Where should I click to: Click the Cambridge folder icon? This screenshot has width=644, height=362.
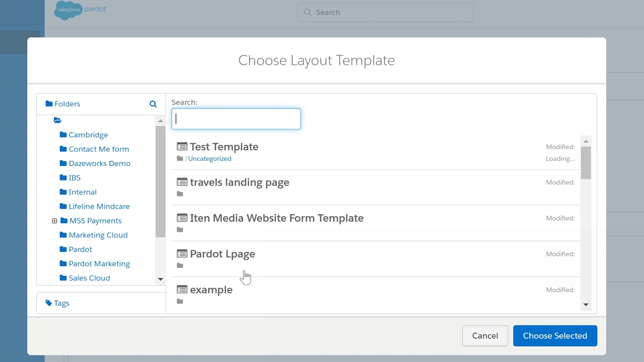63,135
